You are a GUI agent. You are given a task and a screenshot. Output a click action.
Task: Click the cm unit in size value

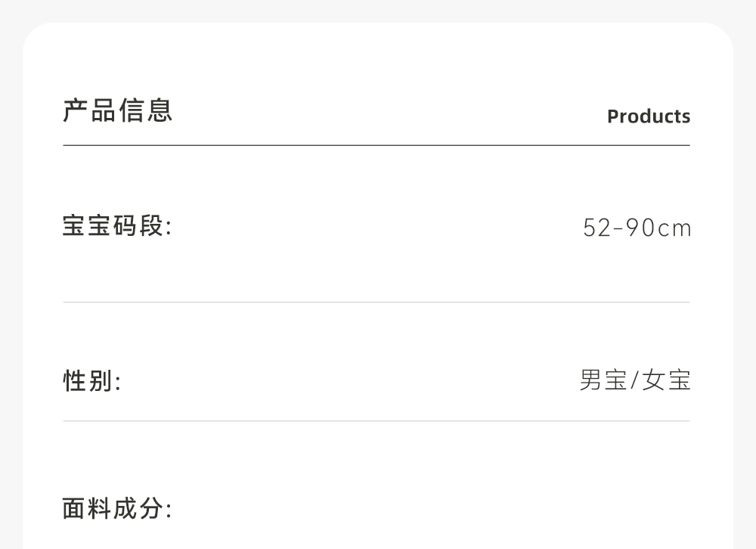675,228
